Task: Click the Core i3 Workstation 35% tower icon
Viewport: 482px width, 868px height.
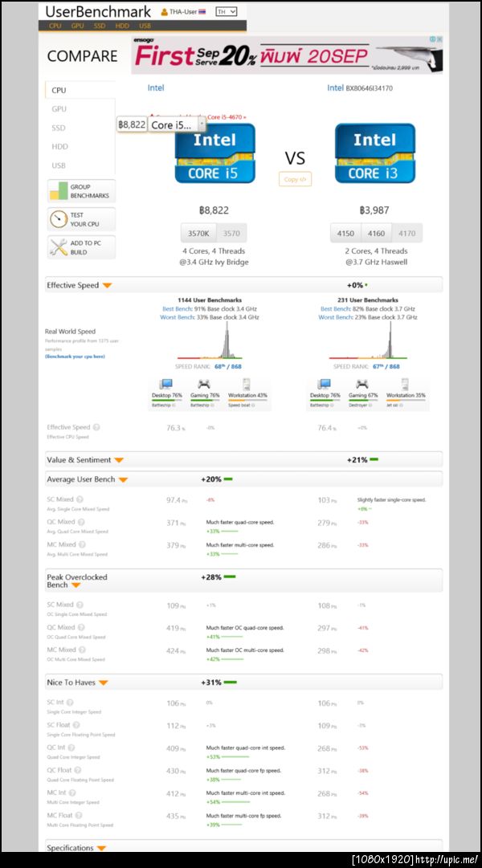Action: tap(405, 385)
